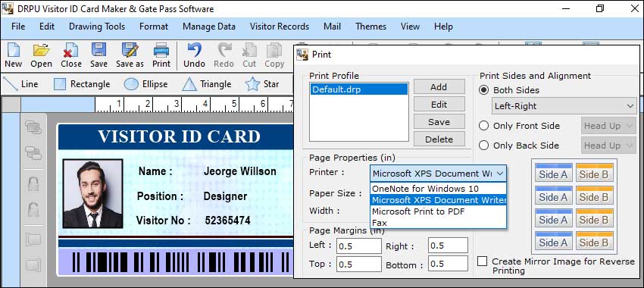The image size is (644, 288).
Task: Open a file with the Open icon
Action: (x=41, y=55)
